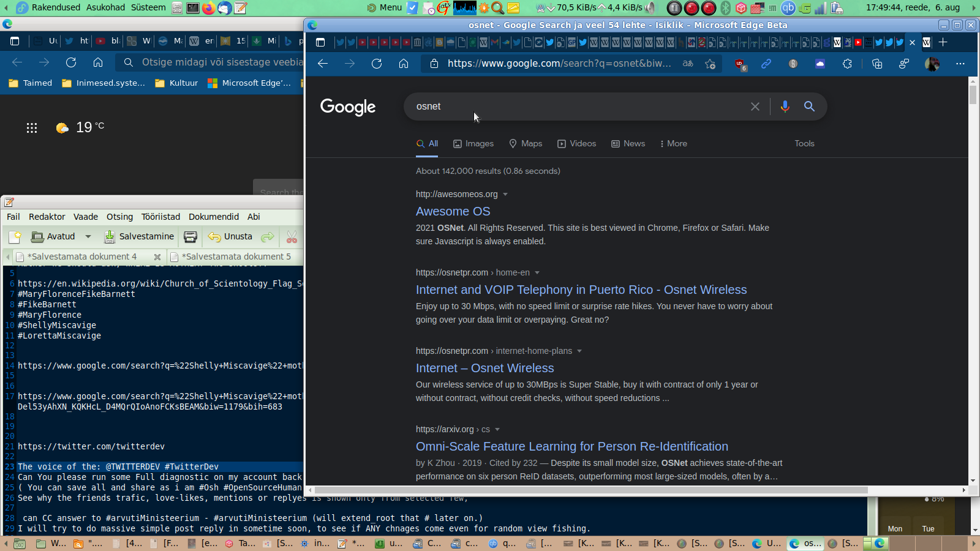Open the Tööriistad menu
The width and height of the screenshot is (980, 551).
tap(160, 217)
